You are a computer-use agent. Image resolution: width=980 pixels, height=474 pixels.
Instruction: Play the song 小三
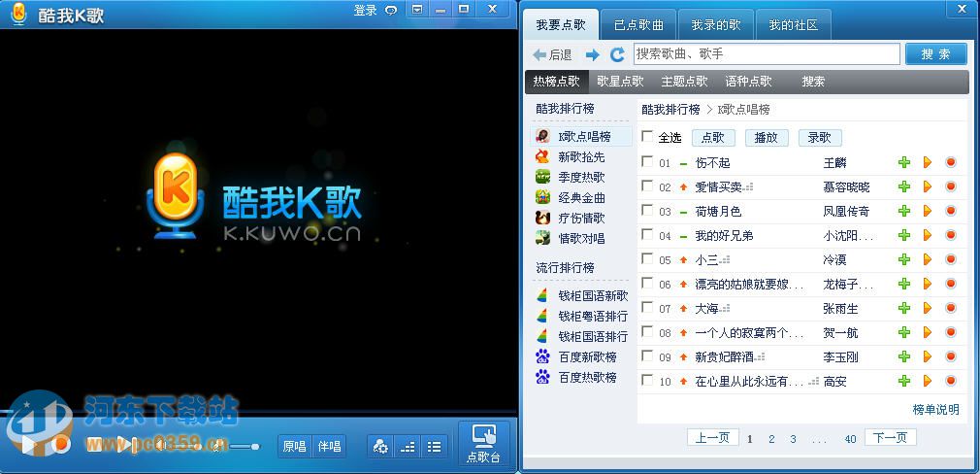coord(928,259)
